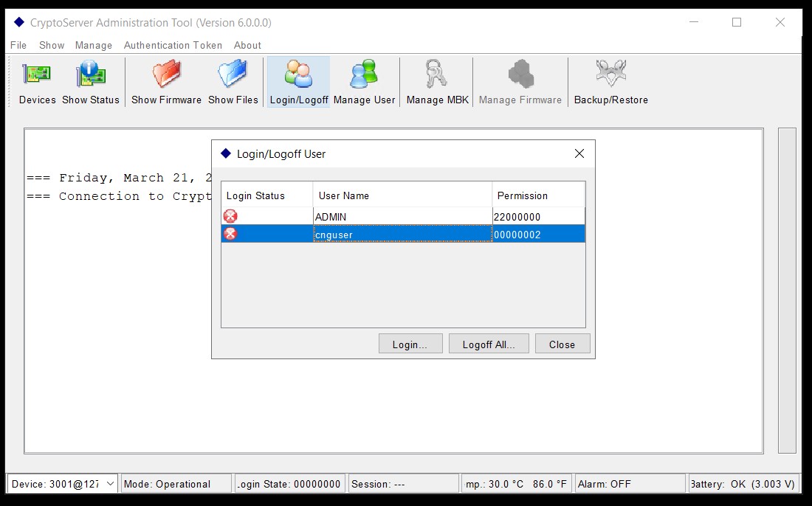Click the blue diamond icon in the main title bar
This screenshot has height=506, width=812.
tap(19, 22)
